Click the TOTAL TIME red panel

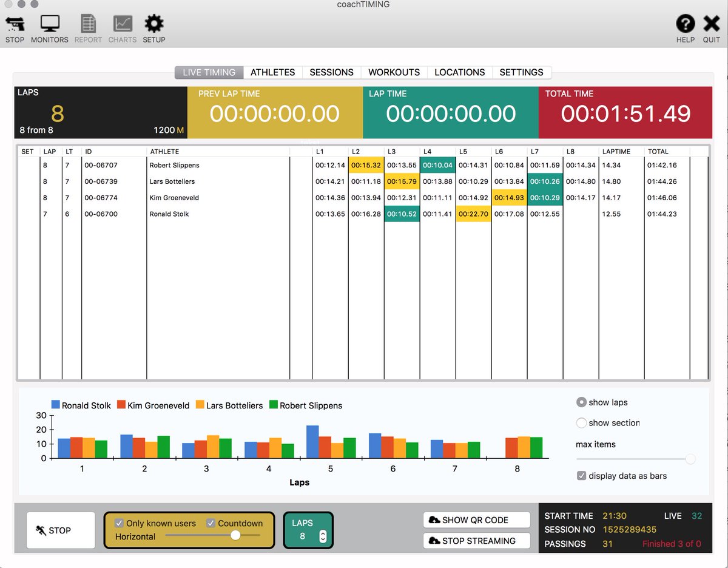tap(625, 112)
